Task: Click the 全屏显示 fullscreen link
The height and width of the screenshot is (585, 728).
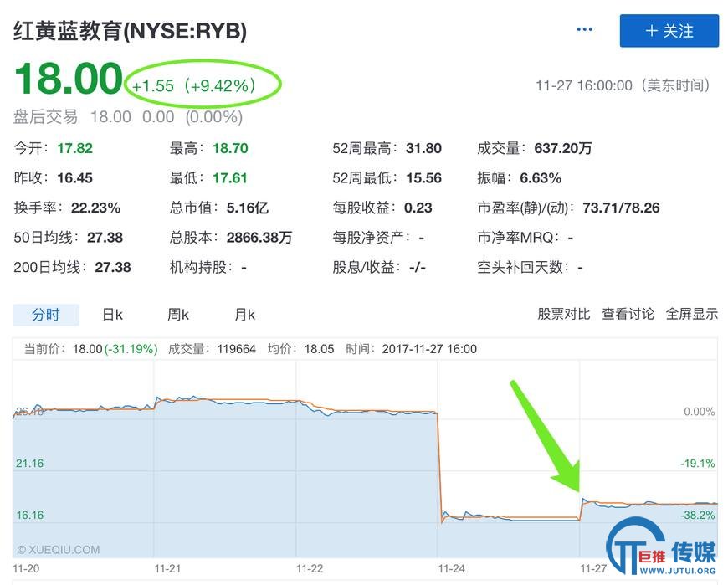Action: click(x=692, y=314)
